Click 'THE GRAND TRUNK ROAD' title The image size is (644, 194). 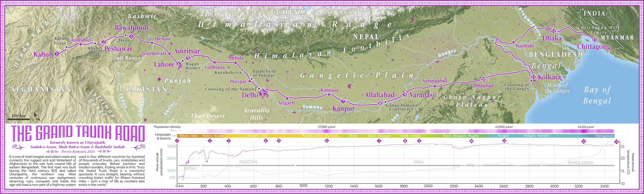[78, 133]
